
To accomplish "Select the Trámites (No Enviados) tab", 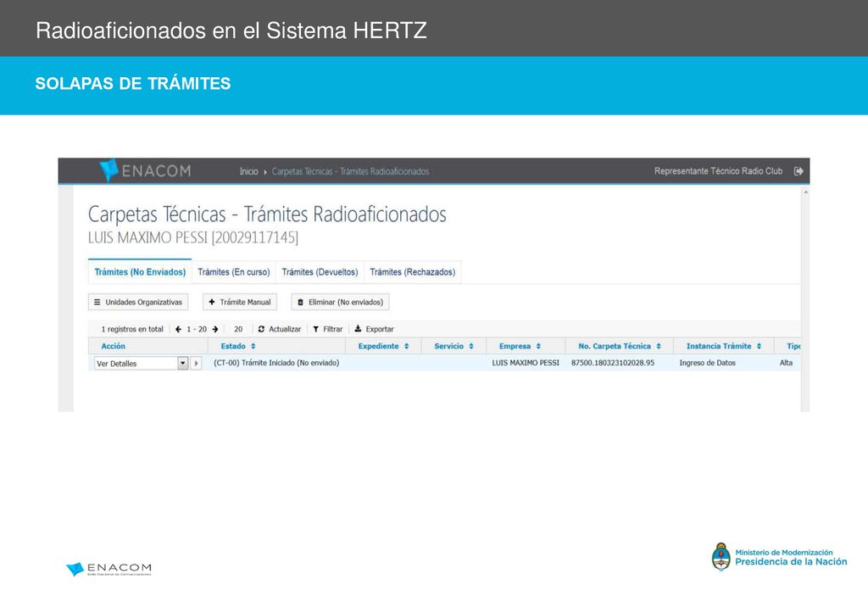I will [140, 272].
